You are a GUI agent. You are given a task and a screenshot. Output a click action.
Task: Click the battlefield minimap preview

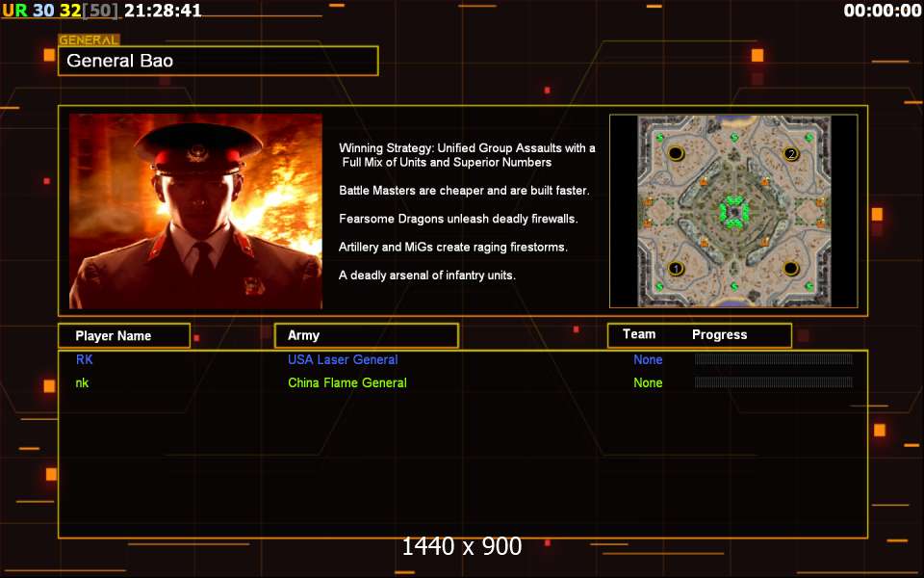click(733, 211)
